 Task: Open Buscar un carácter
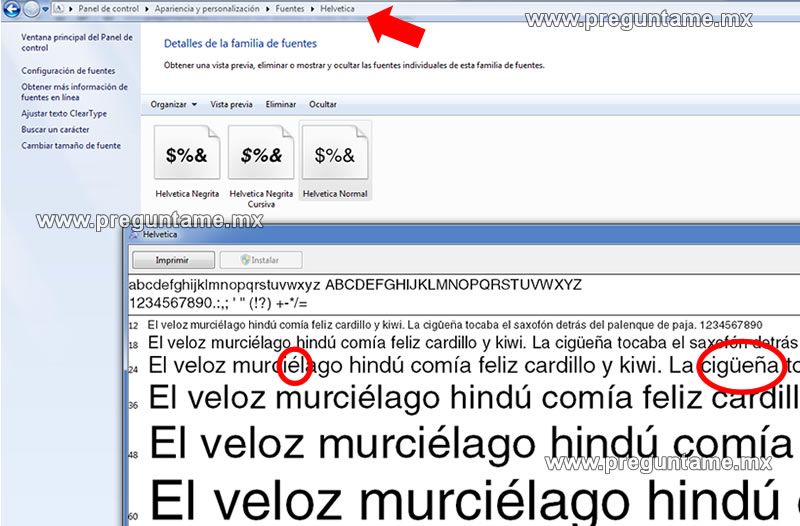pos(55,130)
